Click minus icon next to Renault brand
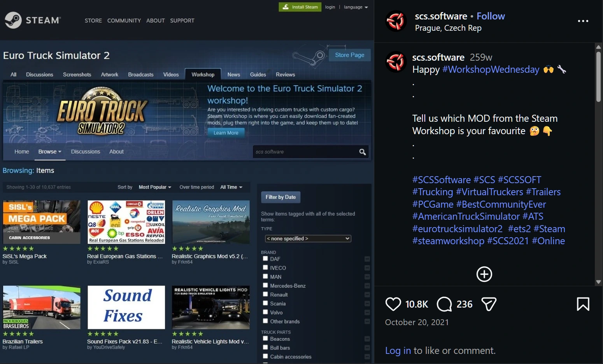 (367, 295)
